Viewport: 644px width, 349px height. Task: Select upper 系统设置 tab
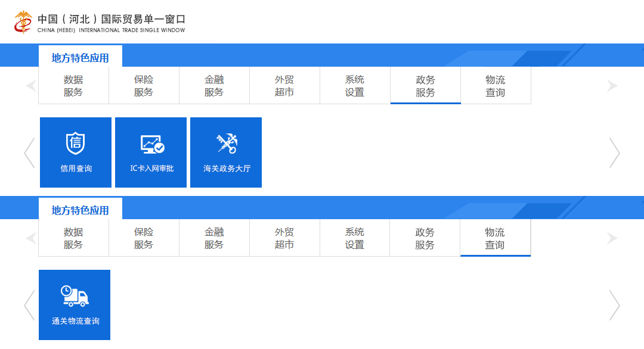(x=355, y=85)
